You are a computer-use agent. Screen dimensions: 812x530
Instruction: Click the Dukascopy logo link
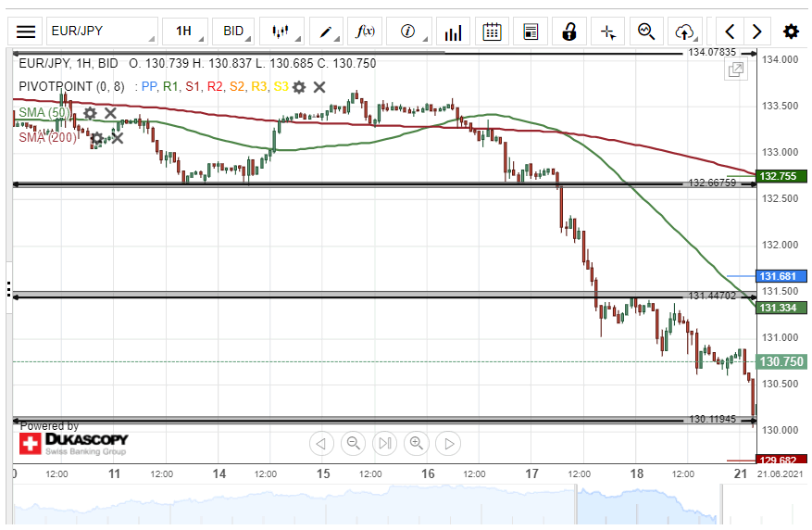click(x=73, y=444)
